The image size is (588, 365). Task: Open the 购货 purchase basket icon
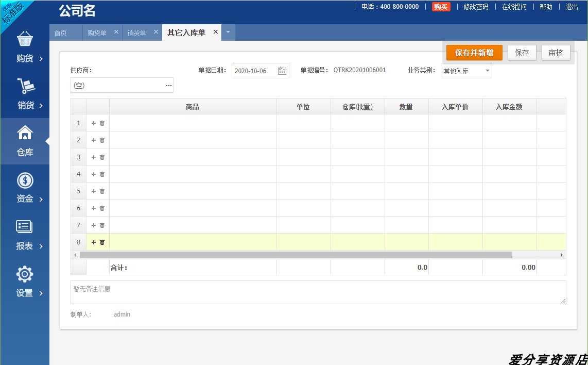(x=25, y=39)
